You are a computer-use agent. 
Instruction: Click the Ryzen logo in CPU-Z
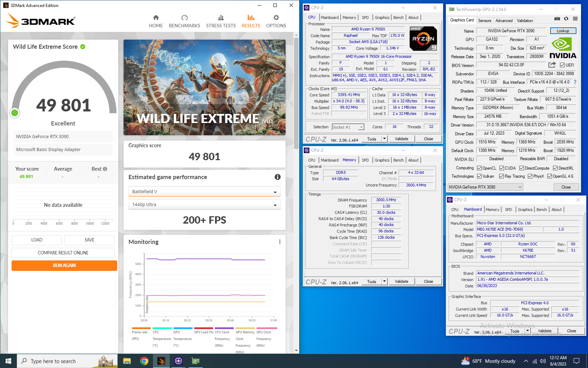click(x=423, y=39)
